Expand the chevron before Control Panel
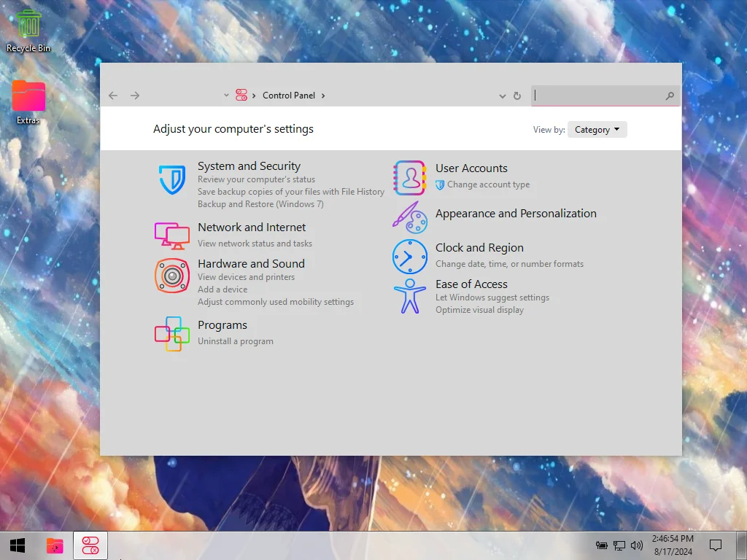 click(x=254, y=96)
